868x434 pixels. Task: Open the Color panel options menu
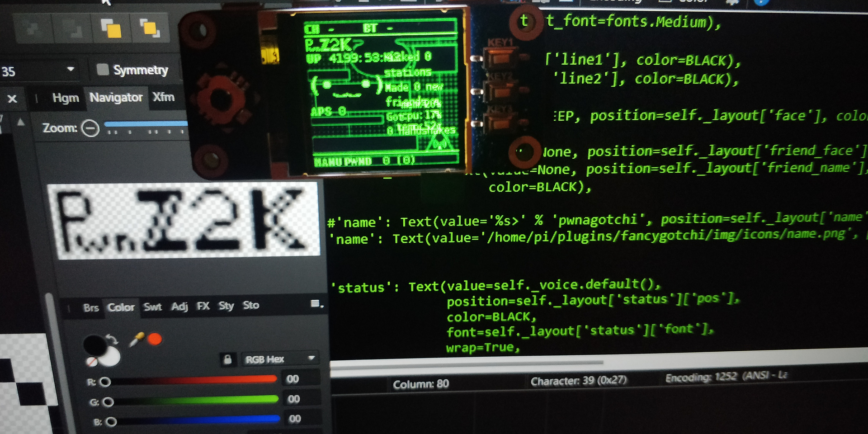tap(316, 304)
